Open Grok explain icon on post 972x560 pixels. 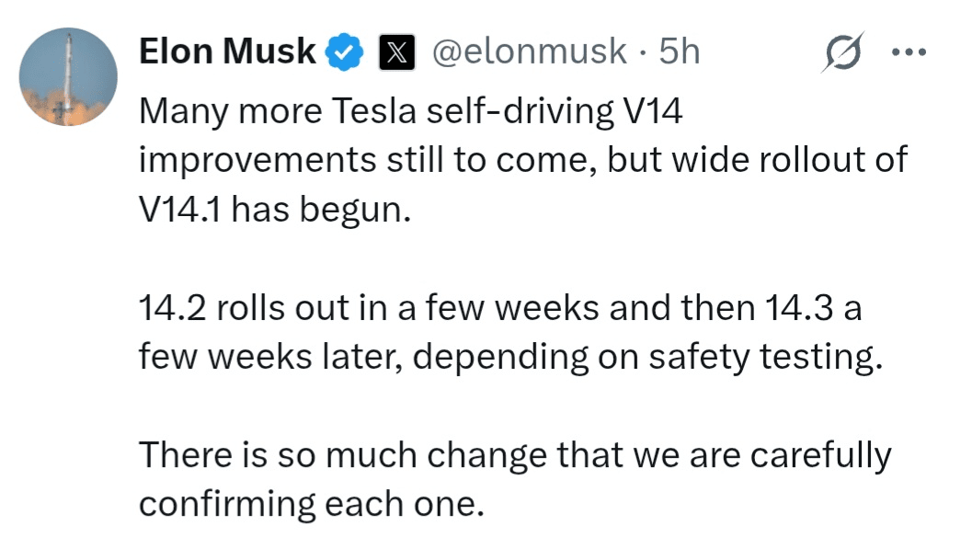[x=845, y=51]
